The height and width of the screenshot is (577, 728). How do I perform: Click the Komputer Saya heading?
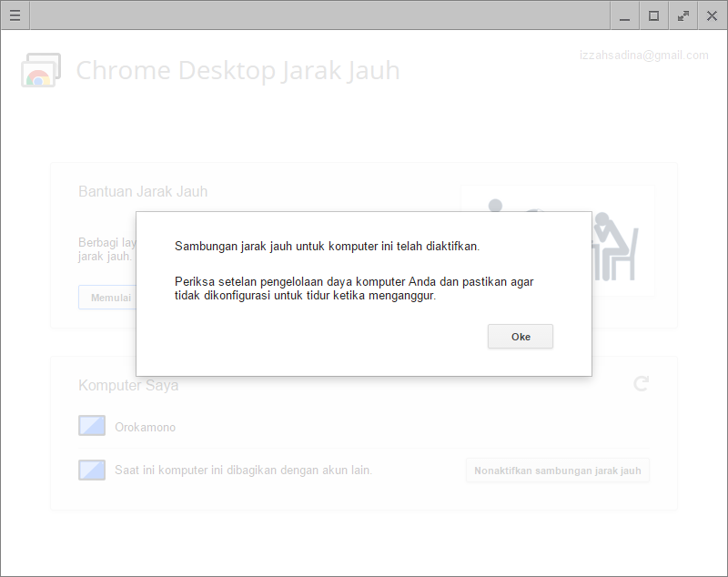[x=128, y=385]
